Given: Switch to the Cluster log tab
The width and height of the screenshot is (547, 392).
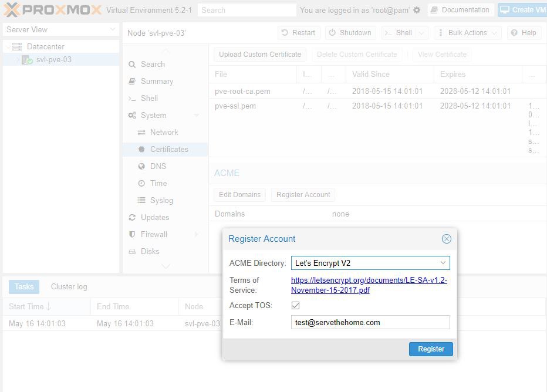Looking at the screenshot, I should tap(69, 287).
